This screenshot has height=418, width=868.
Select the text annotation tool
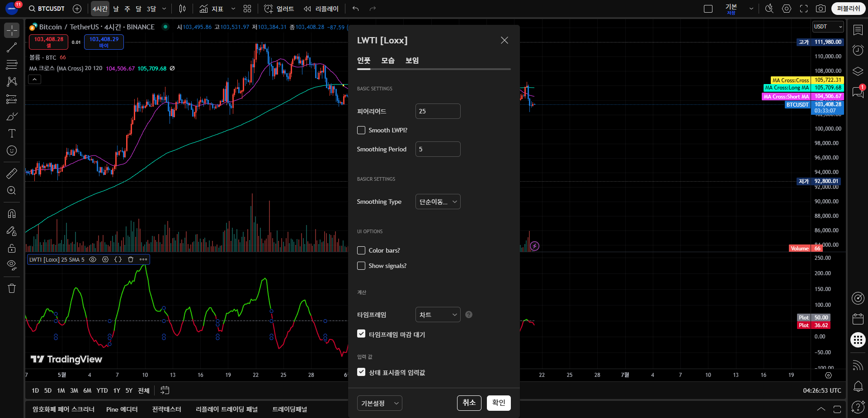(12, 133)
